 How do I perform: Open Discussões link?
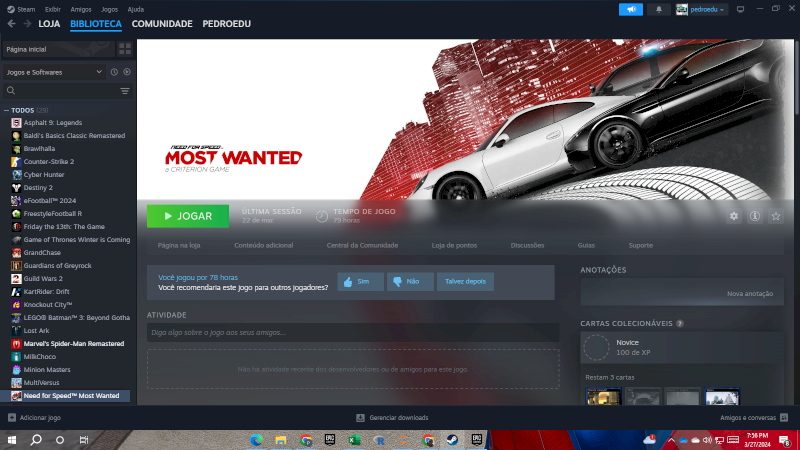coord(527,245)
